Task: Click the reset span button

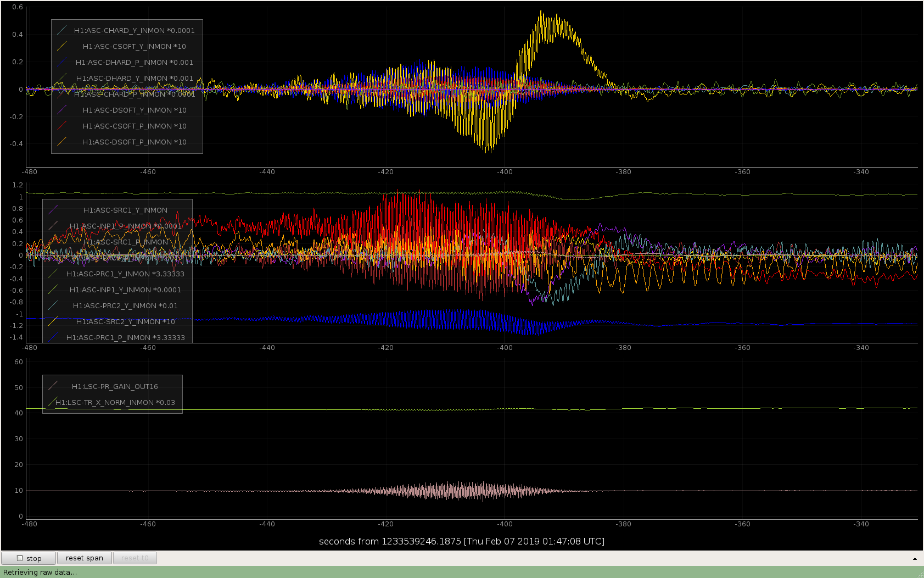Action: (x=85, y=558)
